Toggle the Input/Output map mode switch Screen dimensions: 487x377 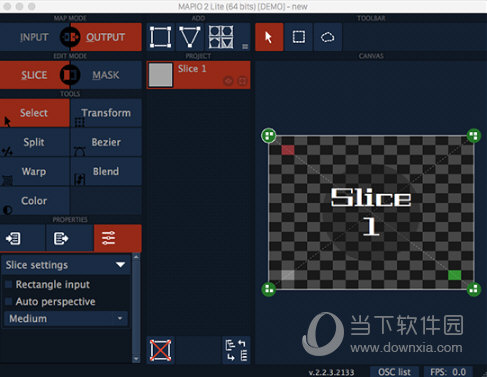70,37
